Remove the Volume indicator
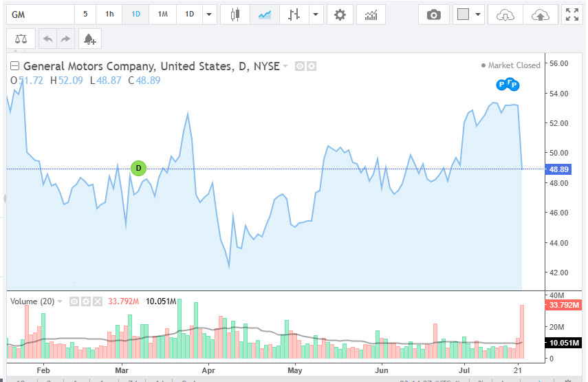Viewport: 588px width, 382px height. [98, 301]
